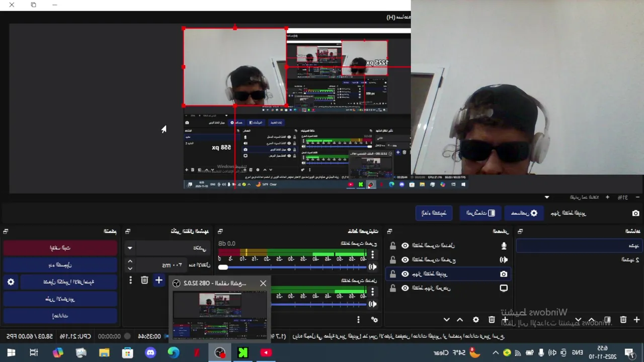Open the Windows Start menu
The width and height of the screenshot is (644, 362).
(11, 352)
